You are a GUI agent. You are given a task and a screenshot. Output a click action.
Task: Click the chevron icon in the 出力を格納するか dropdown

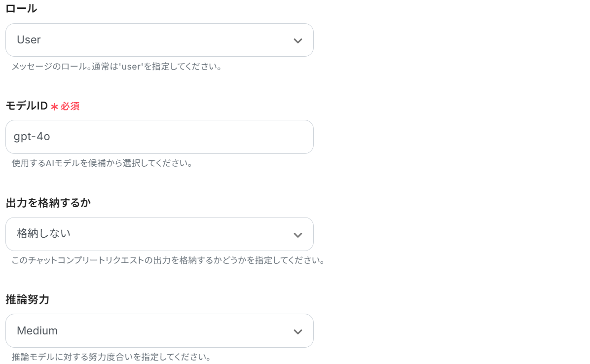(297, 235)
